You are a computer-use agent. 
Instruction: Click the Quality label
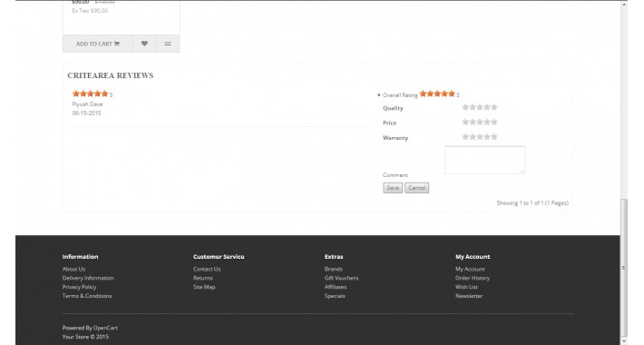[x=393, y=108]
